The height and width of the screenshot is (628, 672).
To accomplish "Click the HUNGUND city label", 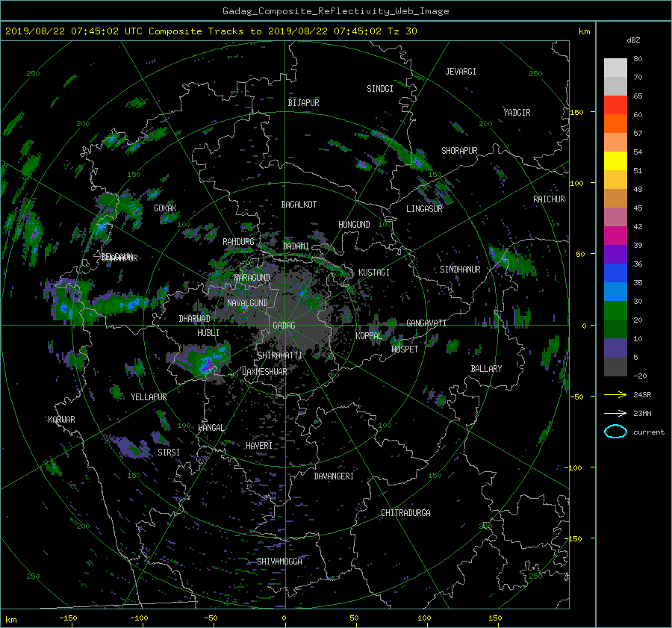I will [x=354, y=225].
